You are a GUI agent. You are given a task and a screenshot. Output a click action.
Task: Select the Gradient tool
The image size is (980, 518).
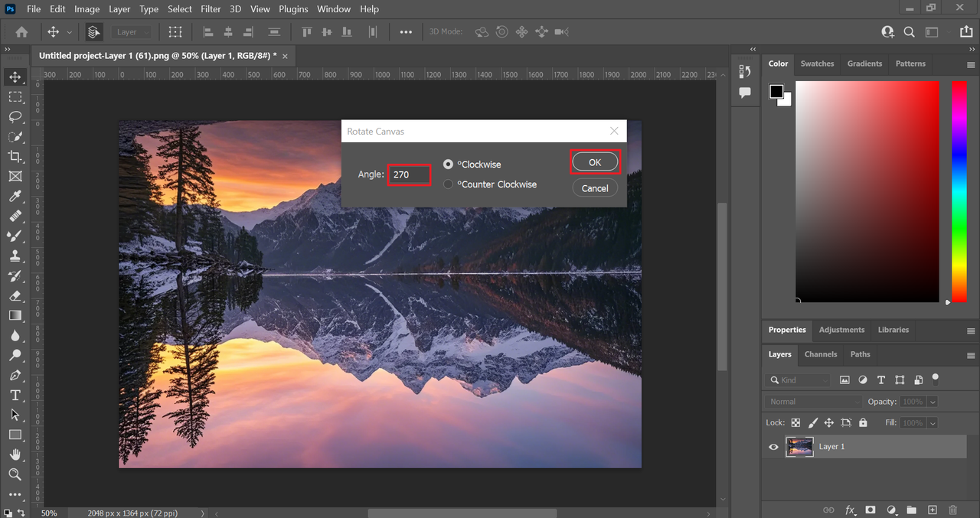tap(15, 315)
